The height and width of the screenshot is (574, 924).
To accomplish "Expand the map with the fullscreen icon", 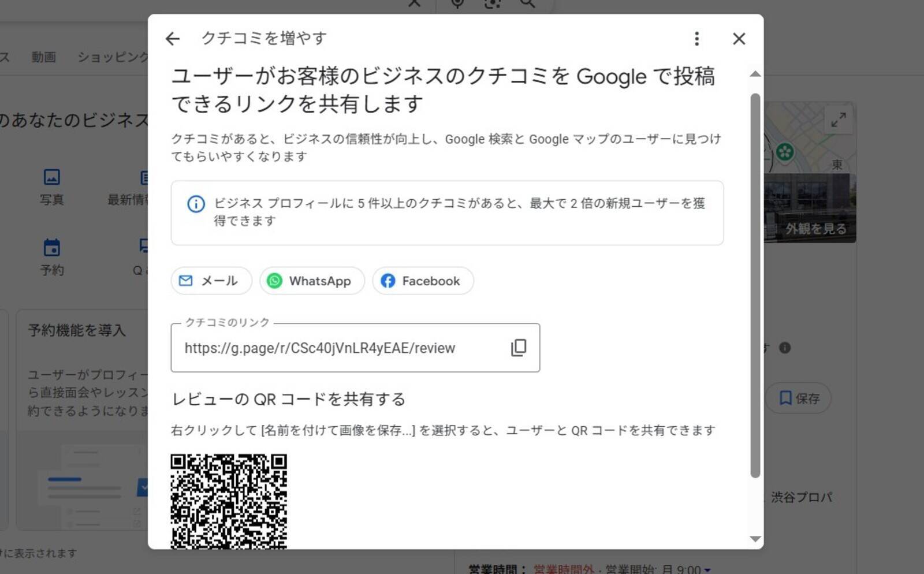I will tap(839, 120).
